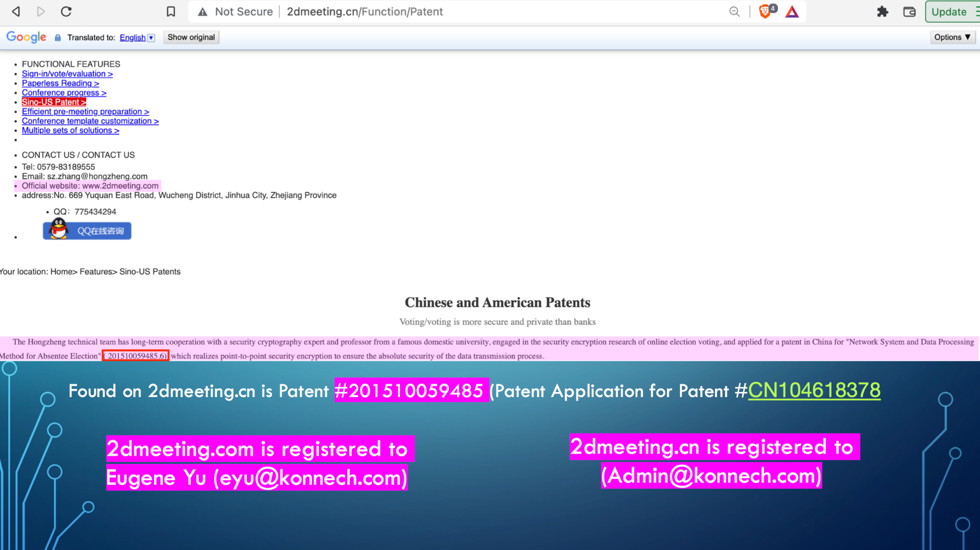Select the highlighted Sino-US Patent item
This screenshot has height=550, width=980.
54,102
